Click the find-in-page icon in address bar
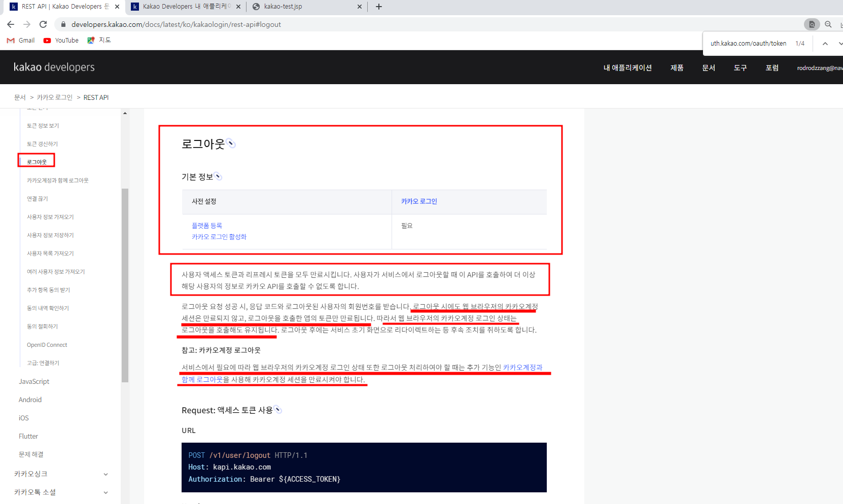 (x=812, y=24)
